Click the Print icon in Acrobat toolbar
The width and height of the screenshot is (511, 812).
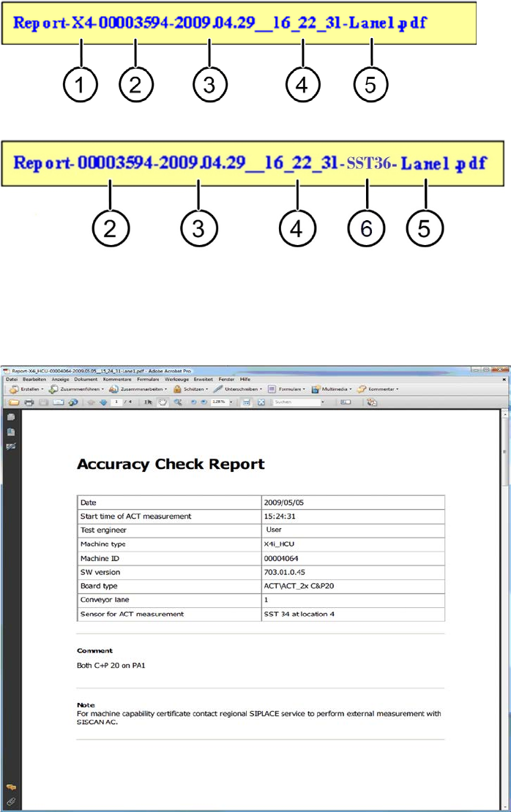click(x=29, y=402)
